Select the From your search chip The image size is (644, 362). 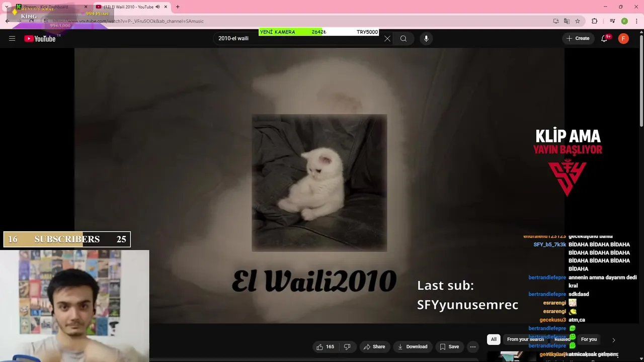pyautogui.click(x=525, y=339)
